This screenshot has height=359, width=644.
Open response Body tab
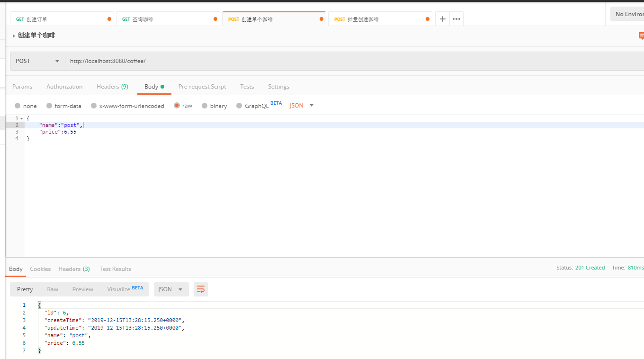pos(16,269)
